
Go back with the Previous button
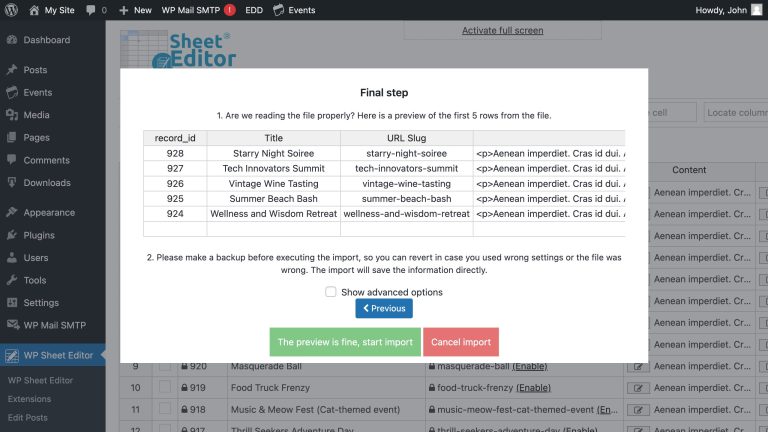(x=384, y=309)
